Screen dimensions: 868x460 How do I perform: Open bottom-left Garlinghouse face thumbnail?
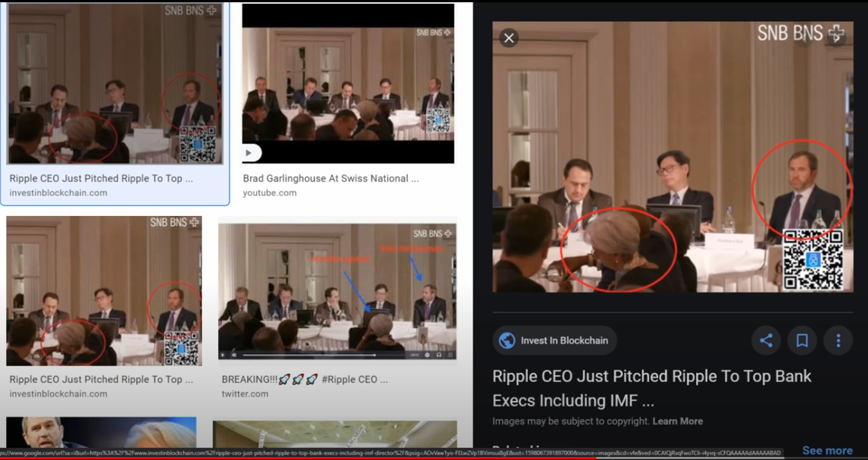101,432
